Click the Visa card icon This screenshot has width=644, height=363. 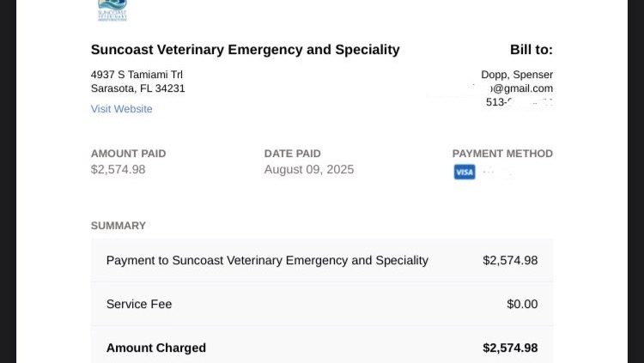[x=465, y=172]
